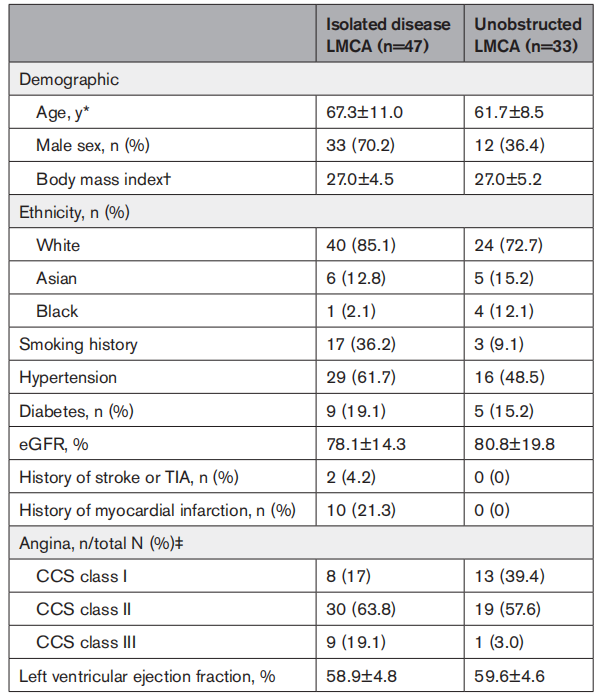Viewport: 603px width, 699px height.
Task: Click the 'Male sex, n (%)' row label
Action: (92, 145)
